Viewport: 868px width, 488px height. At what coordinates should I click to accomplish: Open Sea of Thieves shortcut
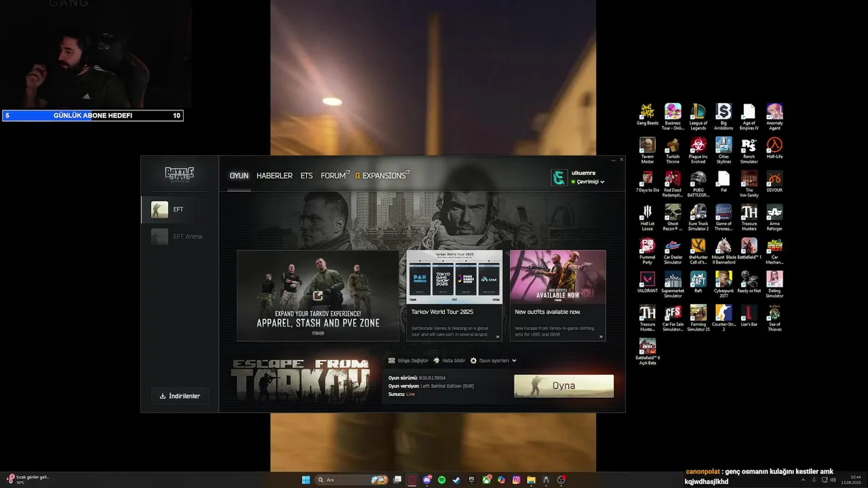point(774,318)
